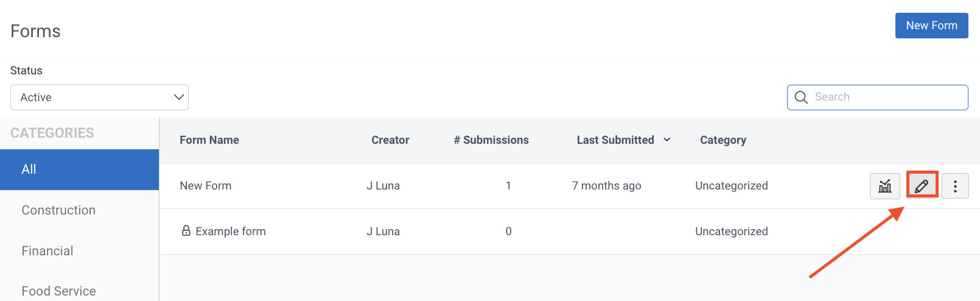Screen dimensions: 980x301
Task: Open the Status Active dropdown
Action: 99,97
